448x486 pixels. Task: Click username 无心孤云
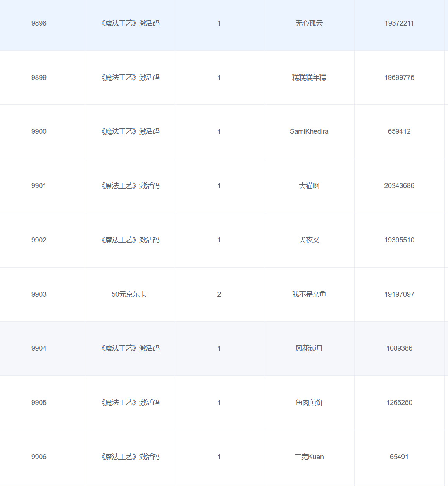point(309,23)
